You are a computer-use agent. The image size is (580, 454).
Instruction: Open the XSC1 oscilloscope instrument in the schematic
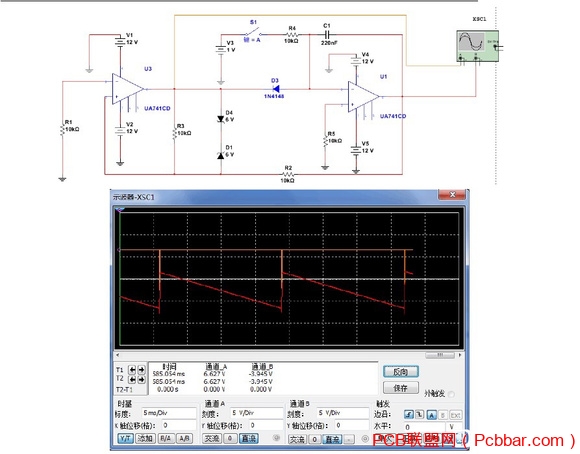click(x=478, y=46)
